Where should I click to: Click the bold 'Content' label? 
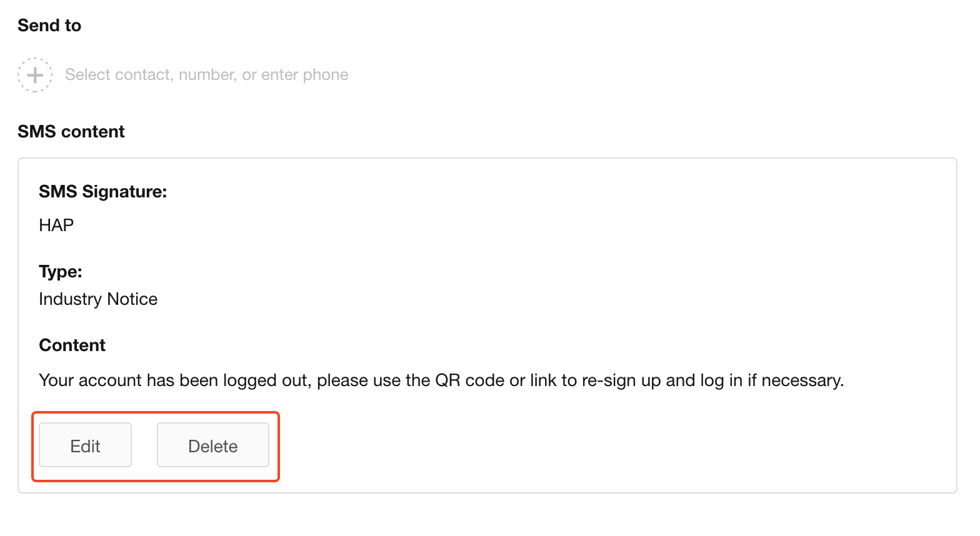pos(72,345)
